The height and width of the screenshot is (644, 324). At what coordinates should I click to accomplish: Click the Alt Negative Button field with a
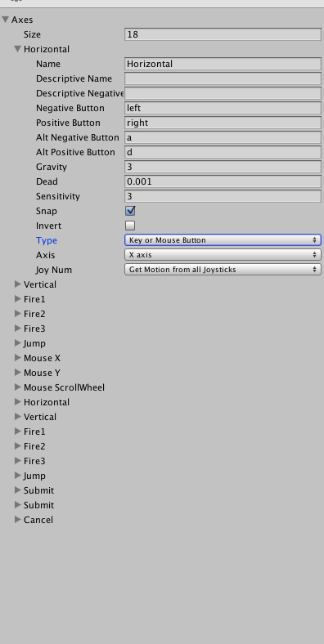tap(223, 137)
